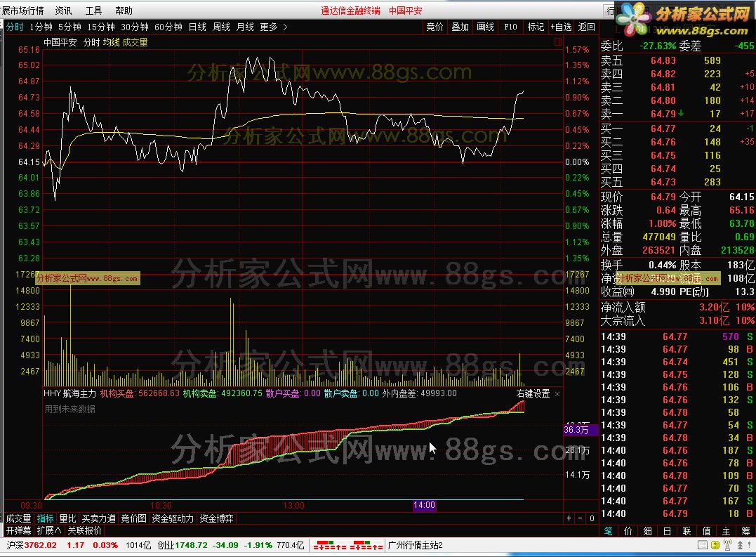Expand the 更多 period options

(273, 27)
